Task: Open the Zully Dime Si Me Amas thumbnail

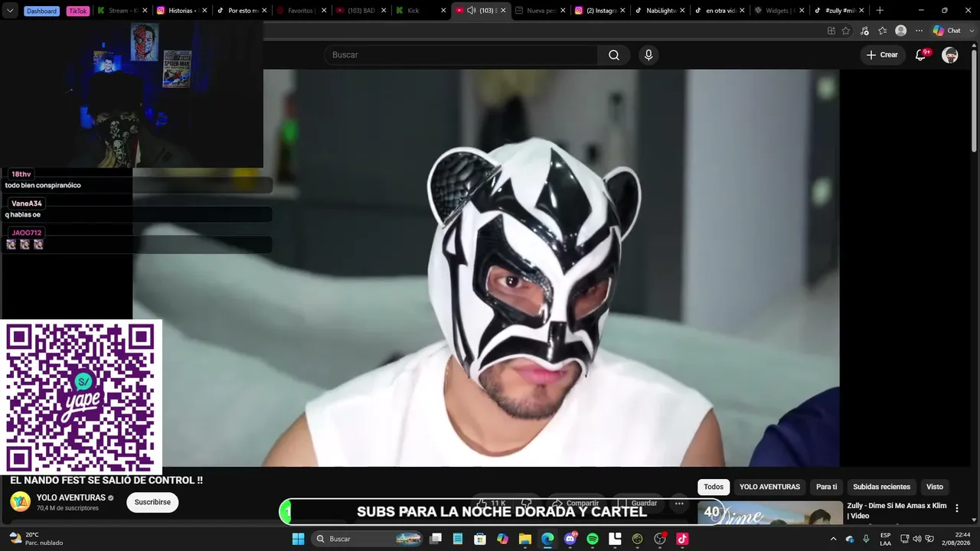Action: (770, 514)
